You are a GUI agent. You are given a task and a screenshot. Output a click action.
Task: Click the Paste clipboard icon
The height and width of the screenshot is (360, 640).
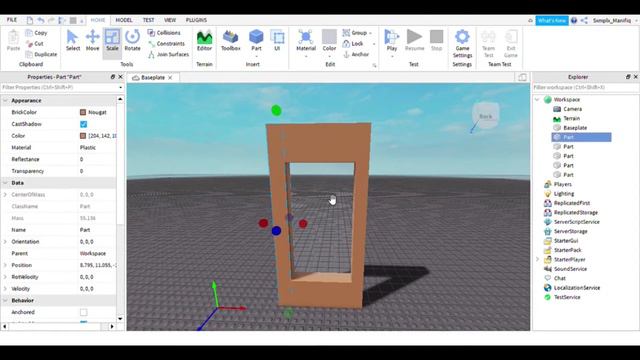pos(13,37)
